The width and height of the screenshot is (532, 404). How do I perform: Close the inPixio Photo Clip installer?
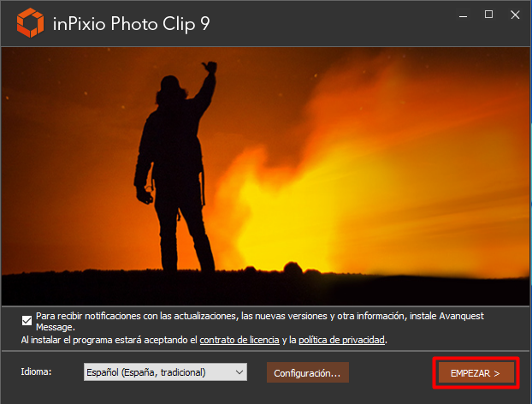pyautogui.click(x=515, y=15)
